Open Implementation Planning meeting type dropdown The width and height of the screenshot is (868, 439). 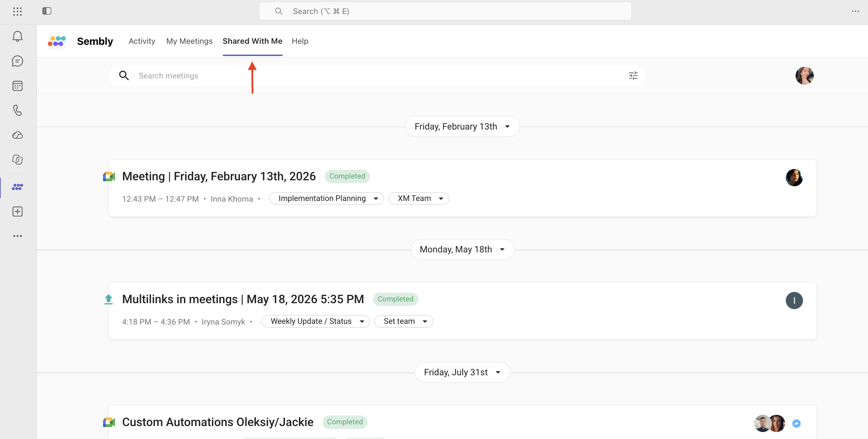tap(327, 198)
